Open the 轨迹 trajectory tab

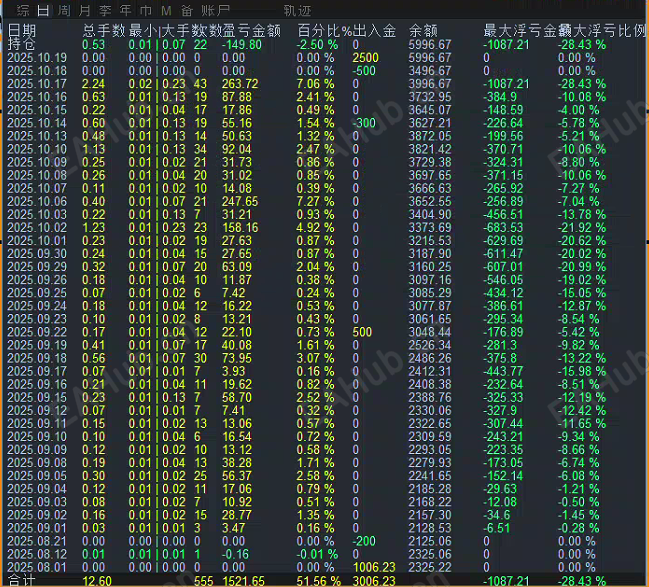(297, 10)
